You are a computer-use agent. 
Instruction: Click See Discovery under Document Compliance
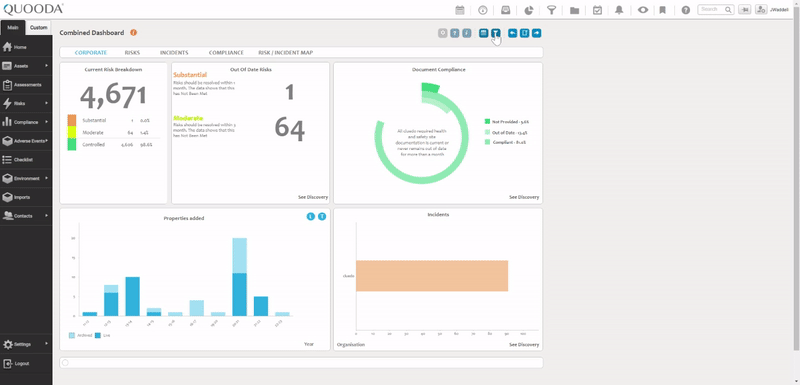(524, 197)
